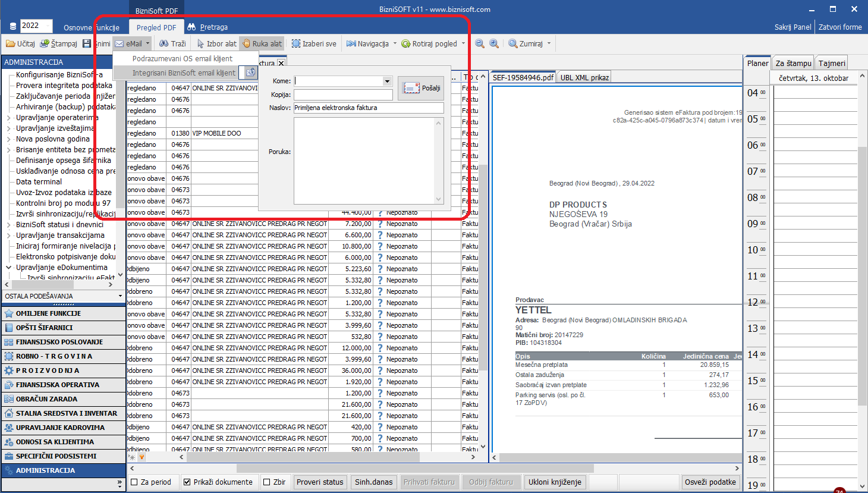Click Izaberi sve selection icon
The image size is (868, 493).
click(x=296, y=43)
